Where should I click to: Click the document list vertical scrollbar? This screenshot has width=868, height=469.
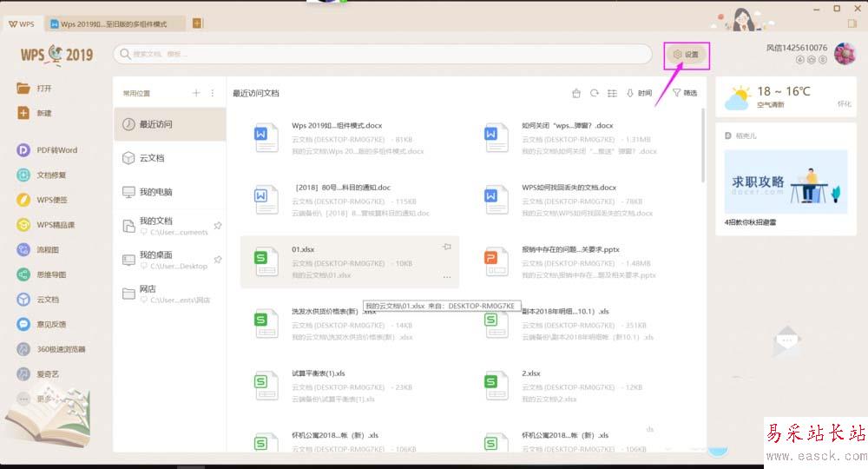[x=703, y=146]
